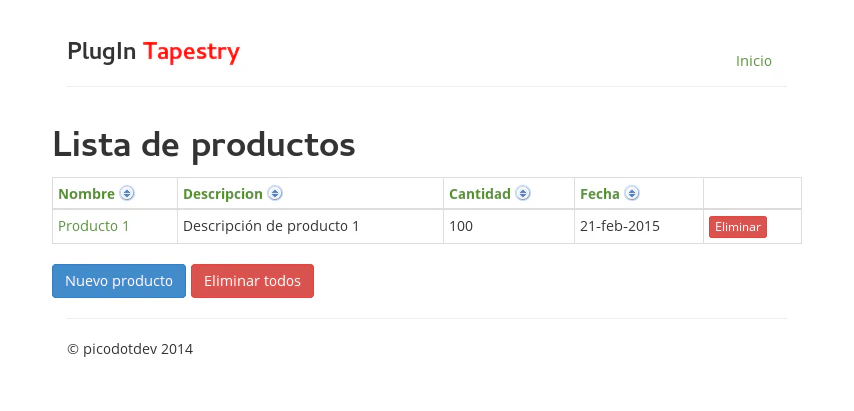This screenshot has height=411, width=854.
Task: Click the Fecha column header text
Action: pyautogui.click(x=599, y=194)
